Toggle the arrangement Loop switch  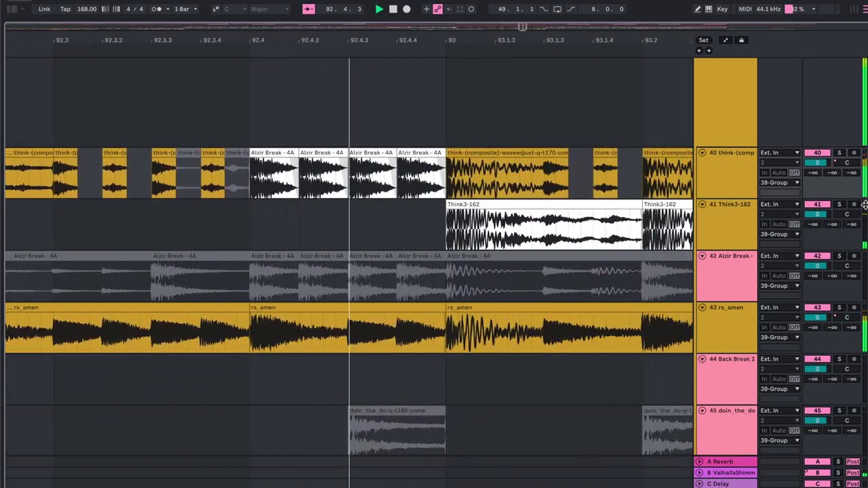click(557, 9)
